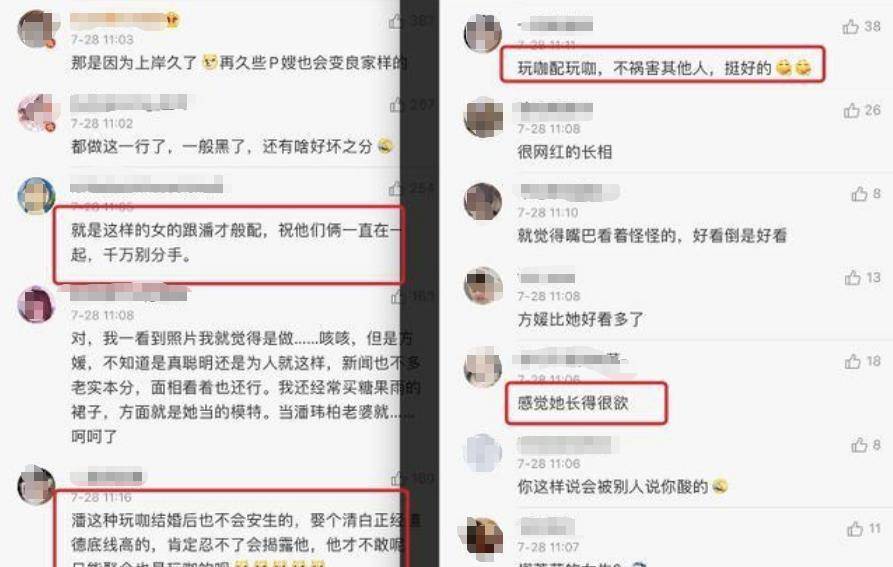Open avatar of the 7-28 11:03 commenter
Screen dimensions: 893x567
(x=38, y=28)
